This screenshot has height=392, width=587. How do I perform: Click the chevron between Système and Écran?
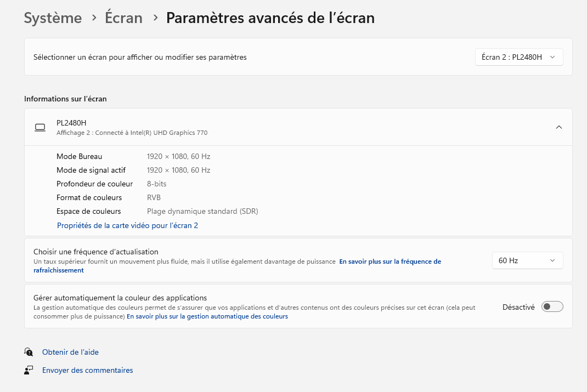(94, 18)
